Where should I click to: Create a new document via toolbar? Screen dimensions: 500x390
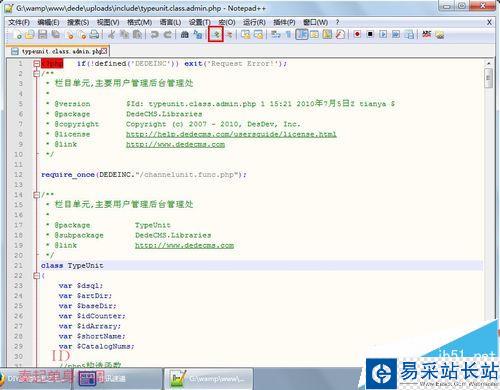coord(18,35)
